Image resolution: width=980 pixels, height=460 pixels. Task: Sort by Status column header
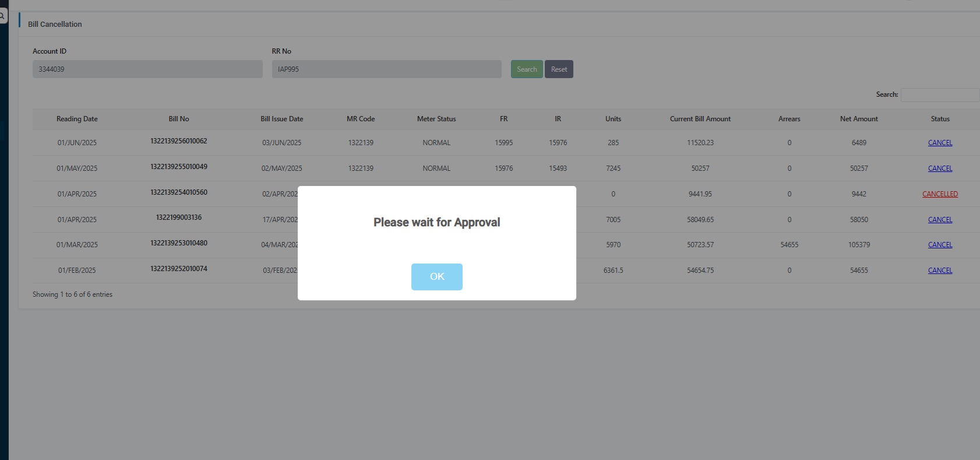pos(940,119)
